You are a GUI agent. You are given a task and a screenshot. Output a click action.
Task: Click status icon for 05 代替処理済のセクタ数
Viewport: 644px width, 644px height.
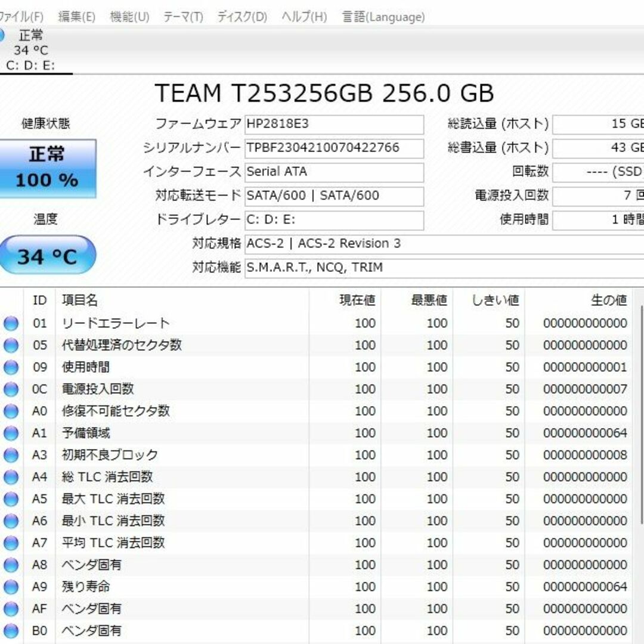click(x=11, y=345)
